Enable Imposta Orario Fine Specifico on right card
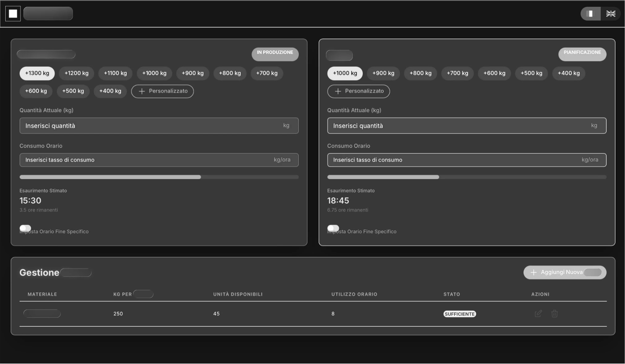 [x=333, y=228]
